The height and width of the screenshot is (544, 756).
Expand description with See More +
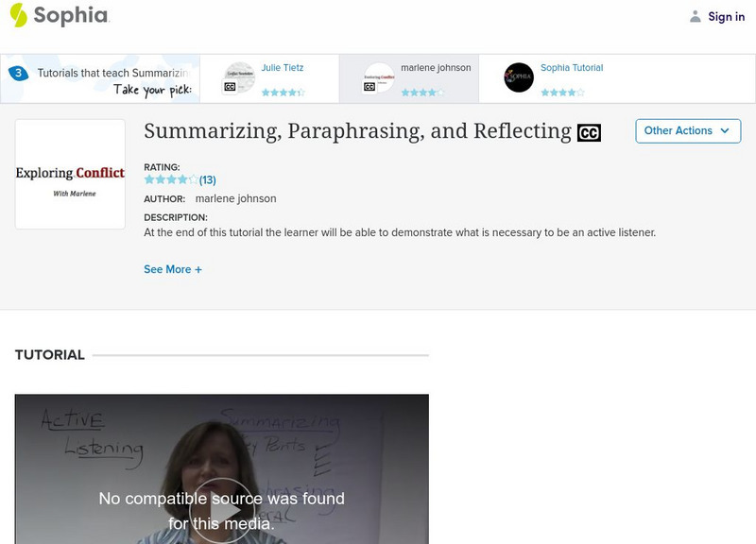173,269
